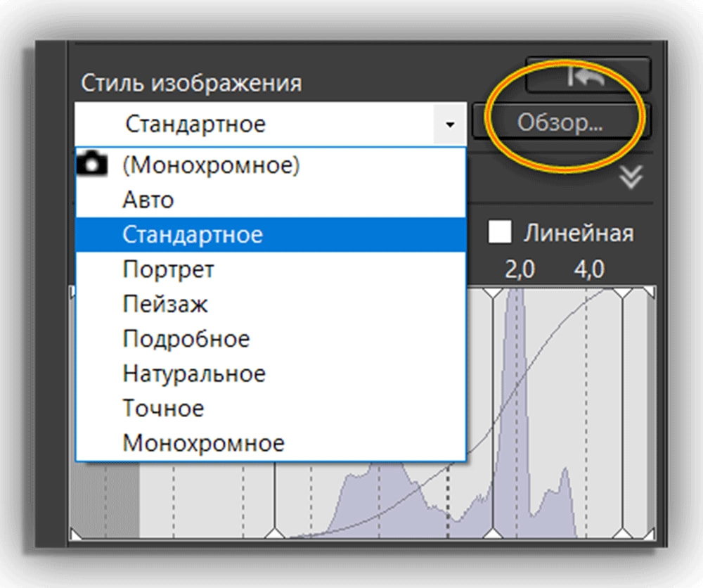Click the camera icon beside (Монохромное)
The height and width of the screenshot is (588, 703).
91,164
